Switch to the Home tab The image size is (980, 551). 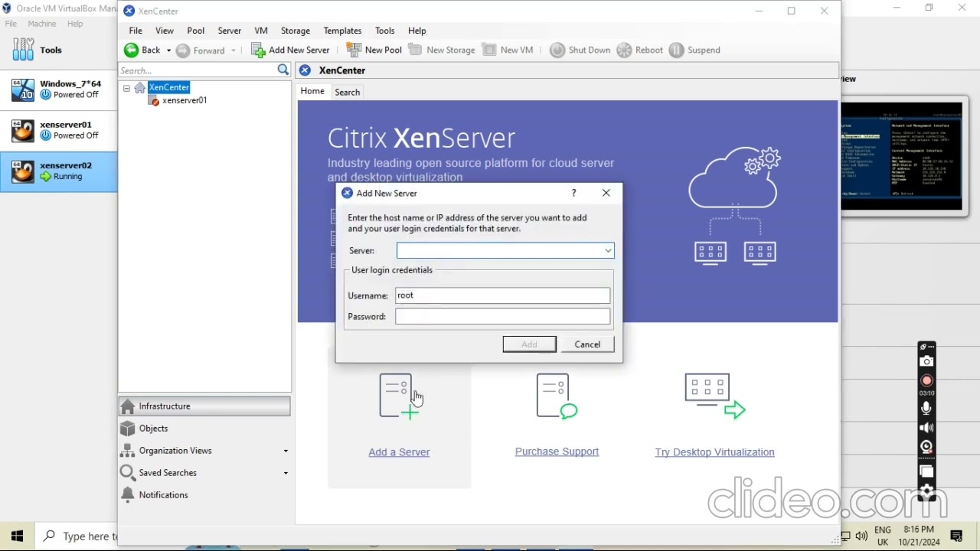312,91
